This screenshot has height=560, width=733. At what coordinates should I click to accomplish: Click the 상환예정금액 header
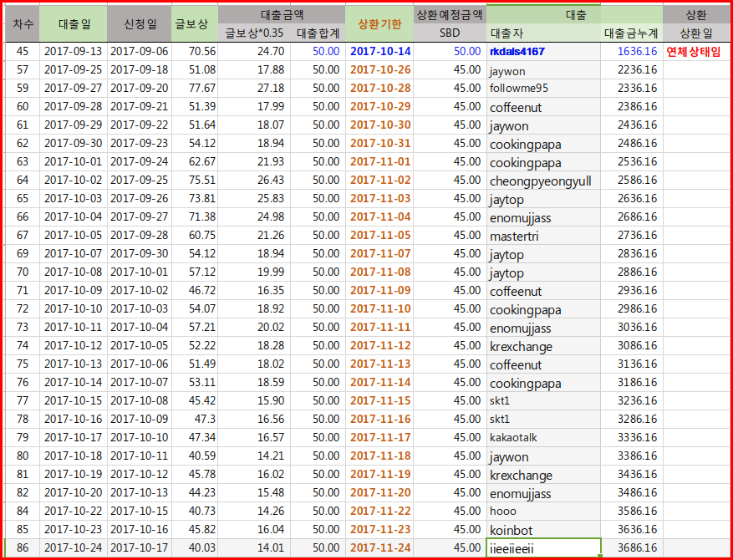(x=450, y=15)
